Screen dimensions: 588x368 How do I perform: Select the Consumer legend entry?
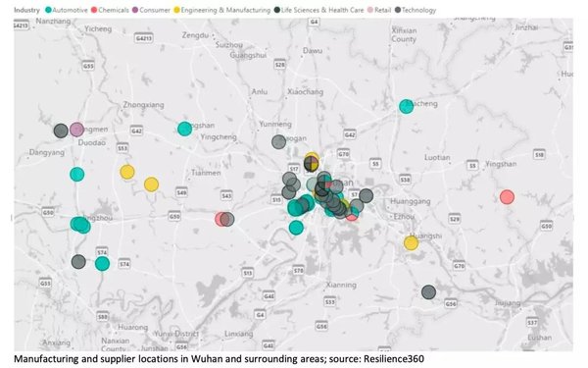click(151, 10)
